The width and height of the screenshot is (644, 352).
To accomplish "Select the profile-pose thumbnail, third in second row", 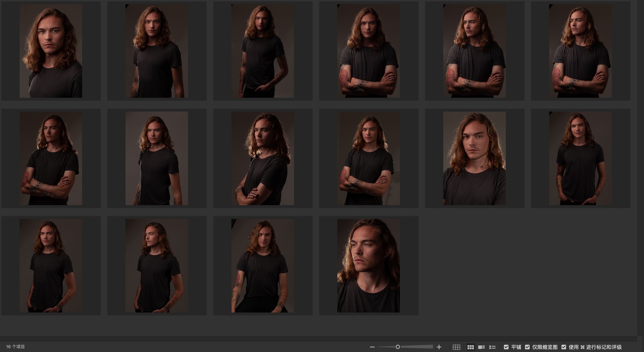I will click(263, 158).
